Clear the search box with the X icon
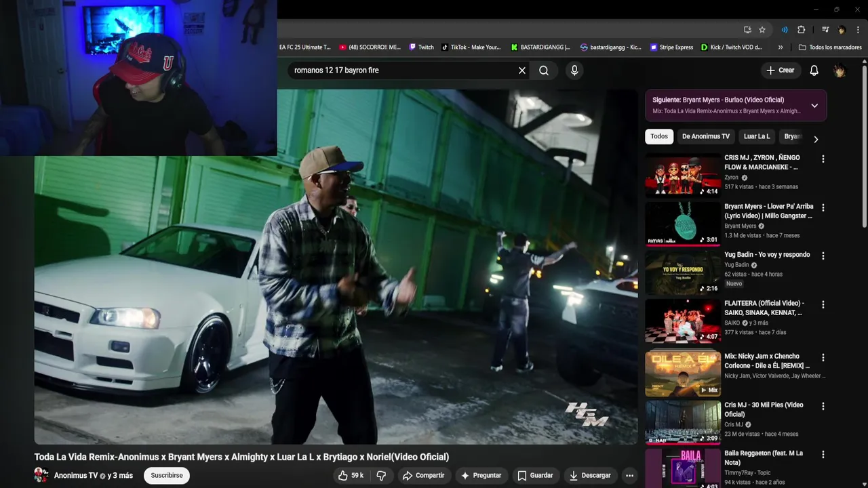Viewport: 868px width, 488px height. point(522,70)
